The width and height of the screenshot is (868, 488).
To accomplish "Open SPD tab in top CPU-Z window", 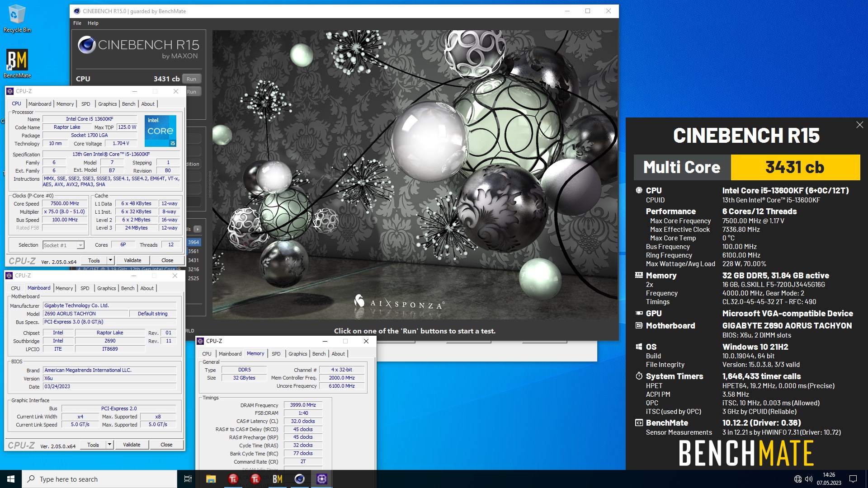I will [x=86, y=104].
